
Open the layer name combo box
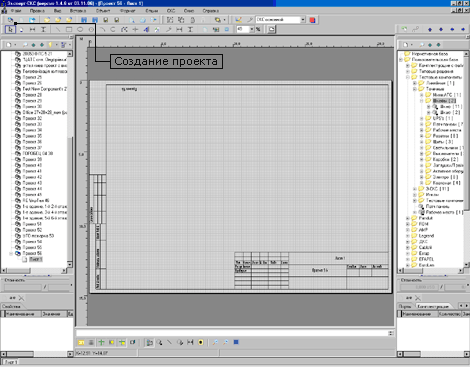click(280, 20)
